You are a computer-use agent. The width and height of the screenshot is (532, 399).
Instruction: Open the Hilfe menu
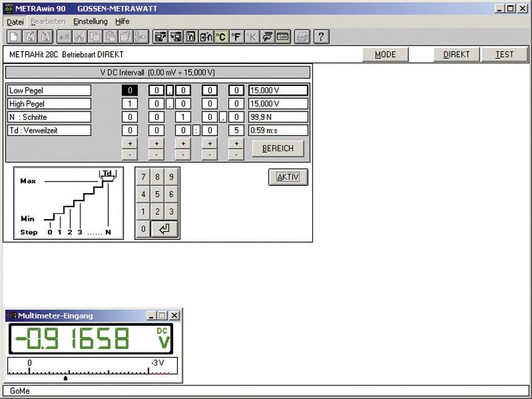(122, 22)
